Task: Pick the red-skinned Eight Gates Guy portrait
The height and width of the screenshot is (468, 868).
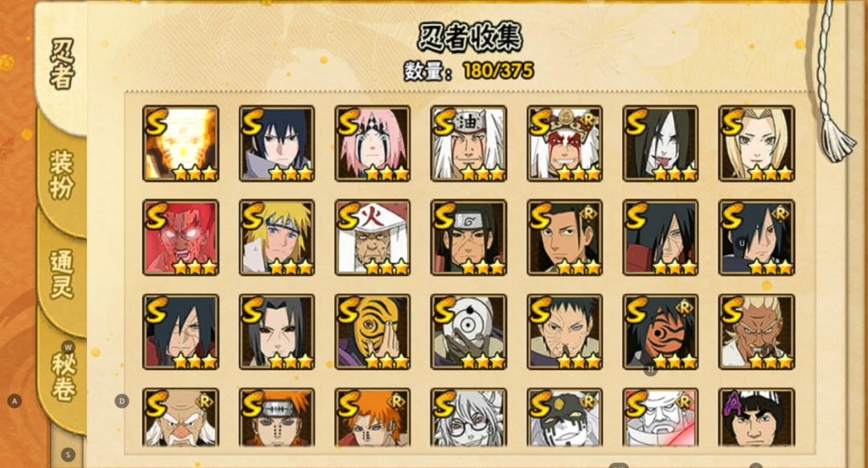Action: [x=181, y=237]
